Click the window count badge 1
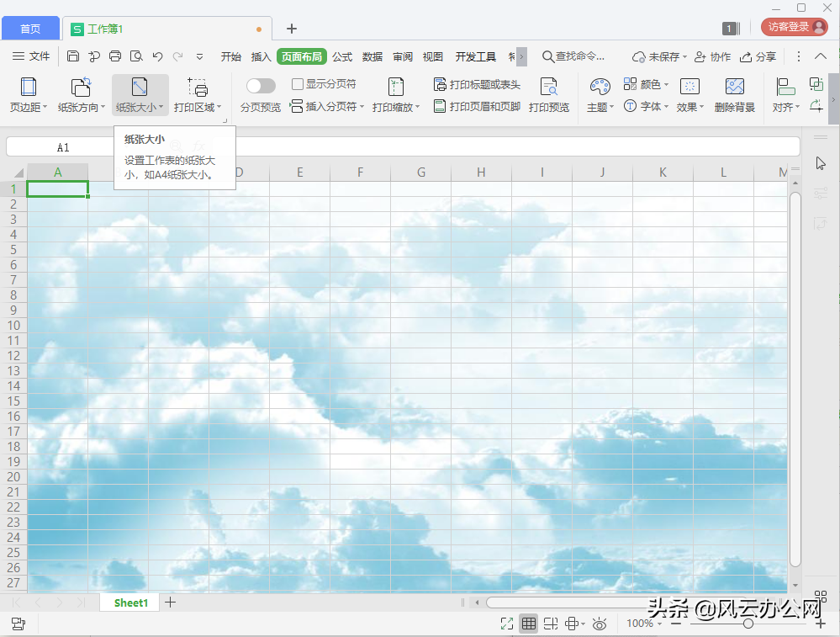This screenshot has height=637, width=840. coord(731,29)
